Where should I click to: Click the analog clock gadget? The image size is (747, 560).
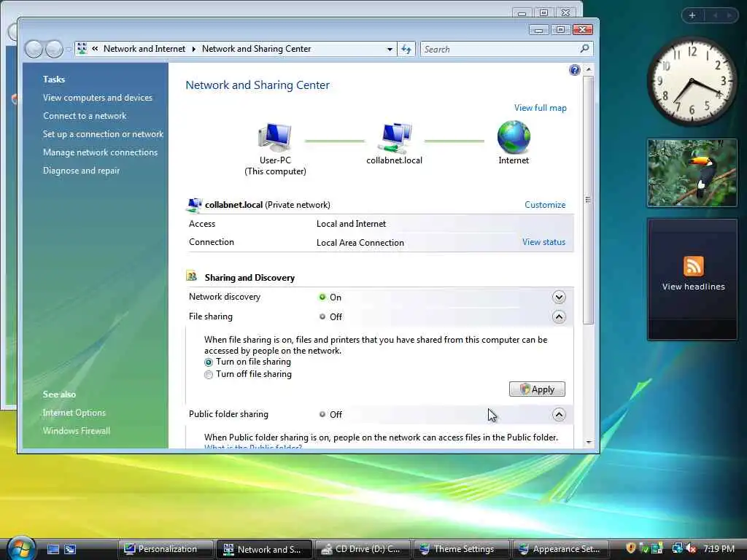coord(691,81)
